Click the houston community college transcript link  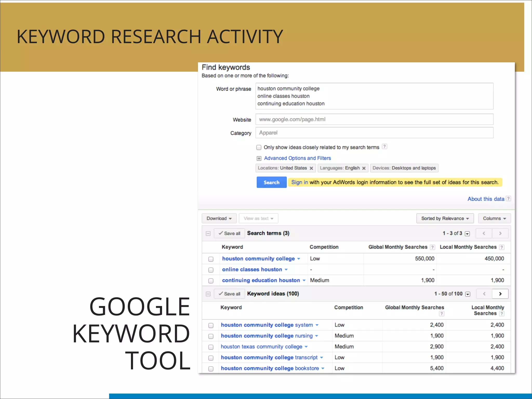click(269, 357)
